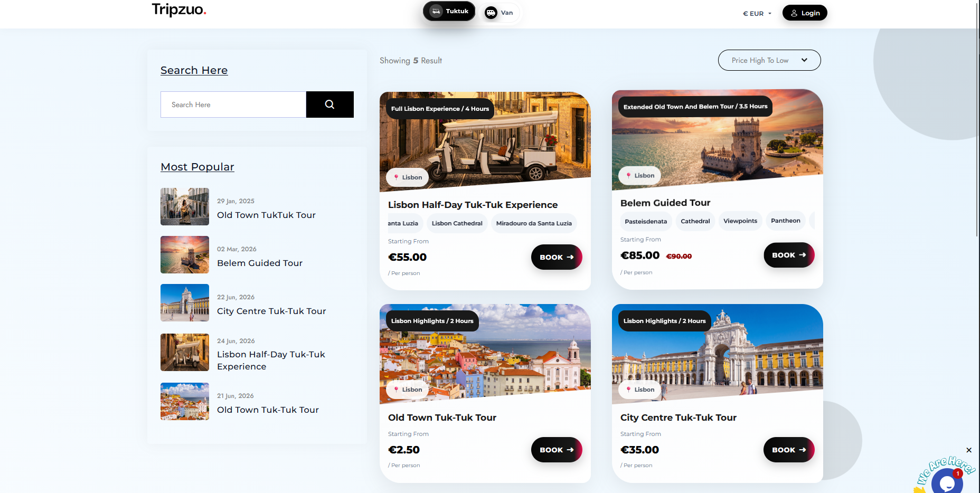Dismiss the We Are Here chat prompt

click(x=969, y=450)
